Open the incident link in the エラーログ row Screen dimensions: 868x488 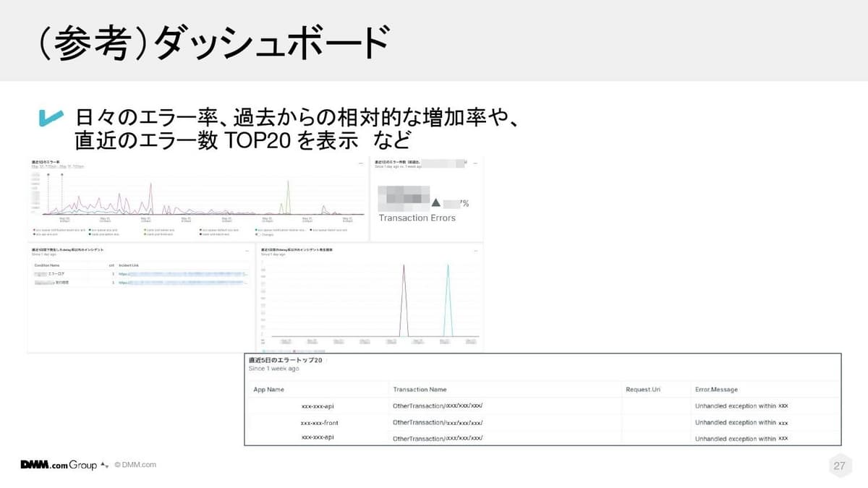pyautogui.click(x=184, y=274)
